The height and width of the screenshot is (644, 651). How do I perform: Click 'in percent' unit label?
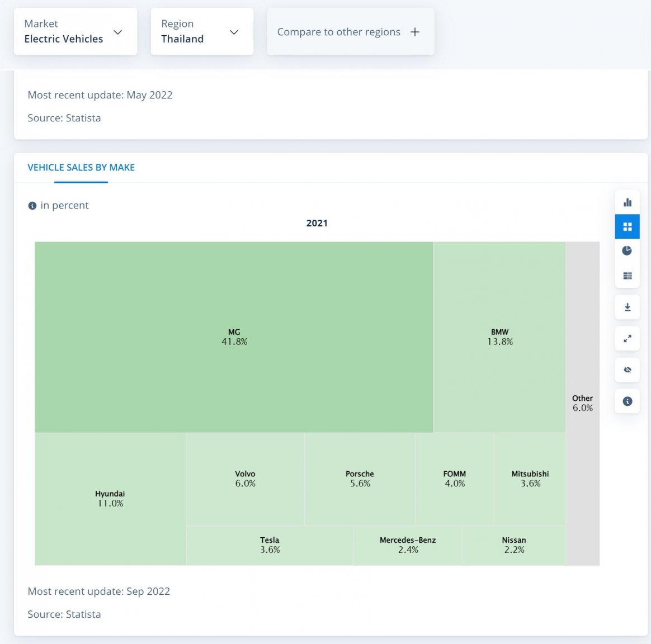tap(64, 205)
